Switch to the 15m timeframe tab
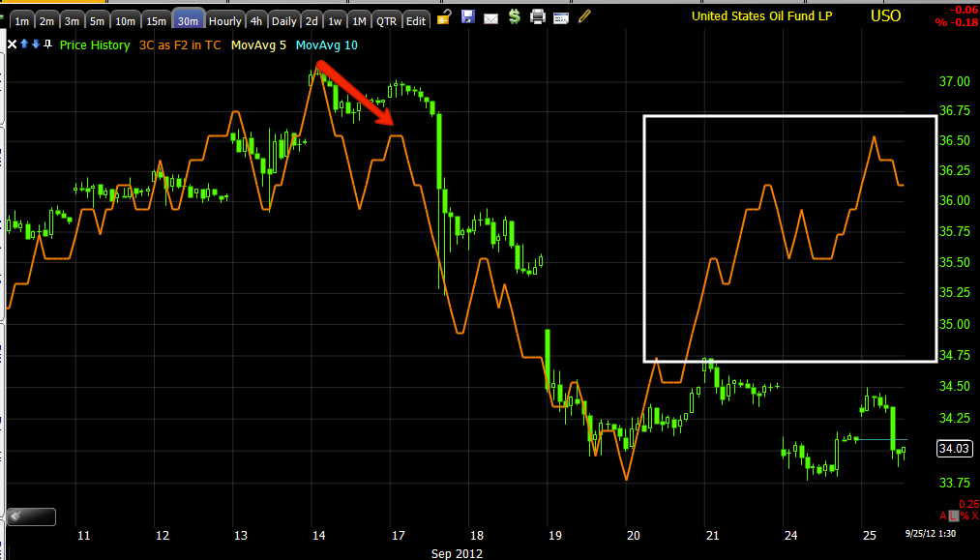This screenshot has height=560, width=980. [157, 20]
